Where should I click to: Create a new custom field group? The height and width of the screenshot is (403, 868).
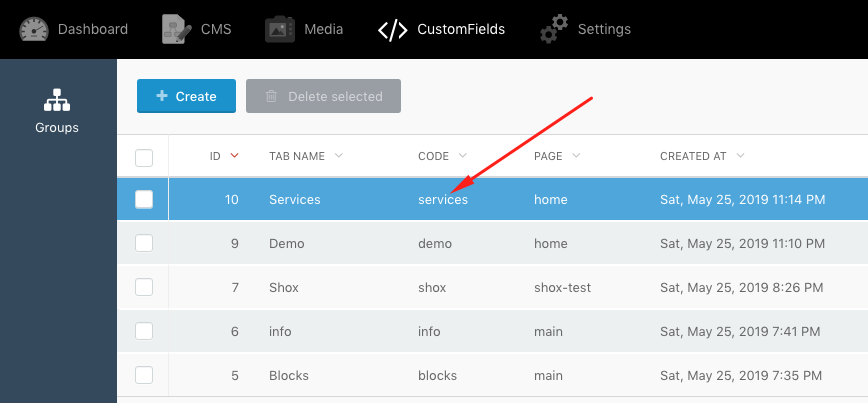[x=187, y=96]
